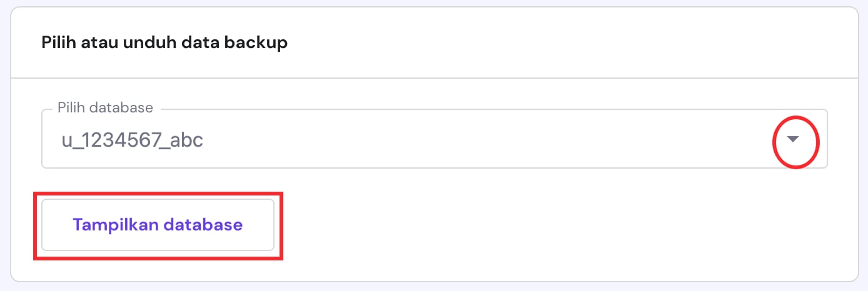Click the database name text in the selector
Screen dimensions: 868x291
coord(132,141)
